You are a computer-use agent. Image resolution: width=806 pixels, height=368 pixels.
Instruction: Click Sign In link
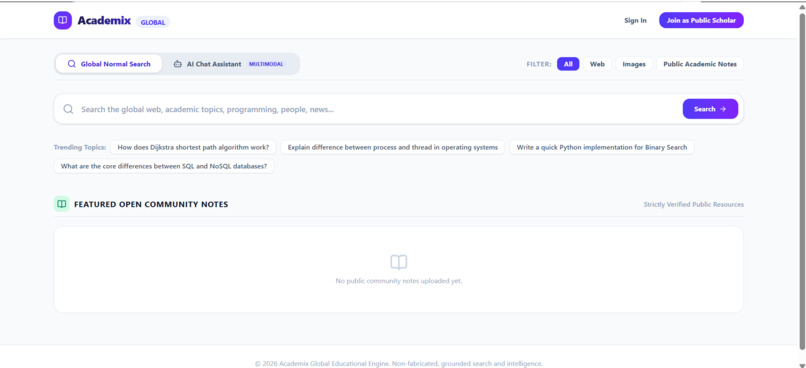tap(635, 21)
